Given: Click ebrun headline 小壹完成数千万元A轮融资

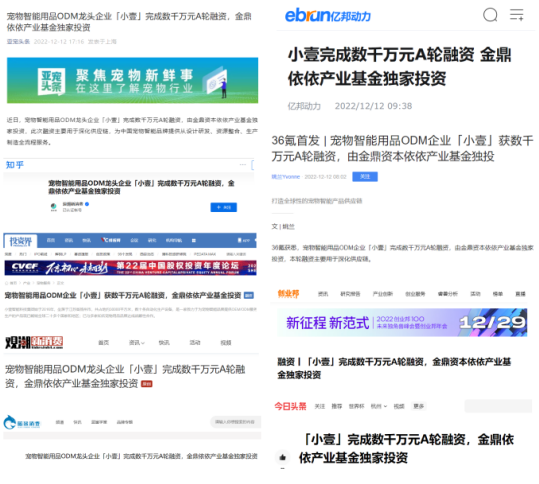Looking at the screenshot, I should (x=399, y=67).
